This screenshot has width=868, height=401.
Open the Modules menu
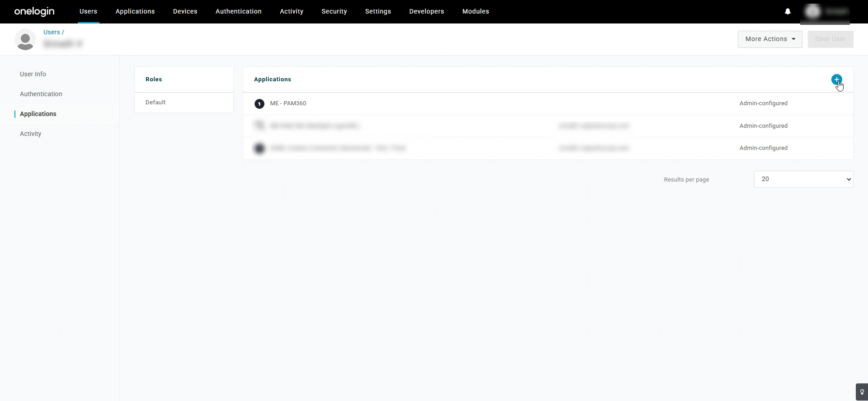tap(476, 11)
